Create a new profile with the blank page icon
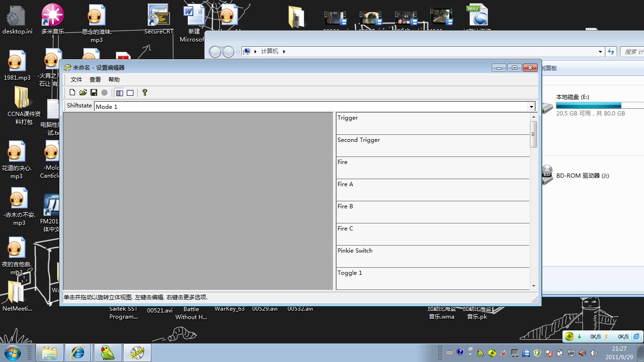This screenshot has width=644, height=362. tap(73, 92)
